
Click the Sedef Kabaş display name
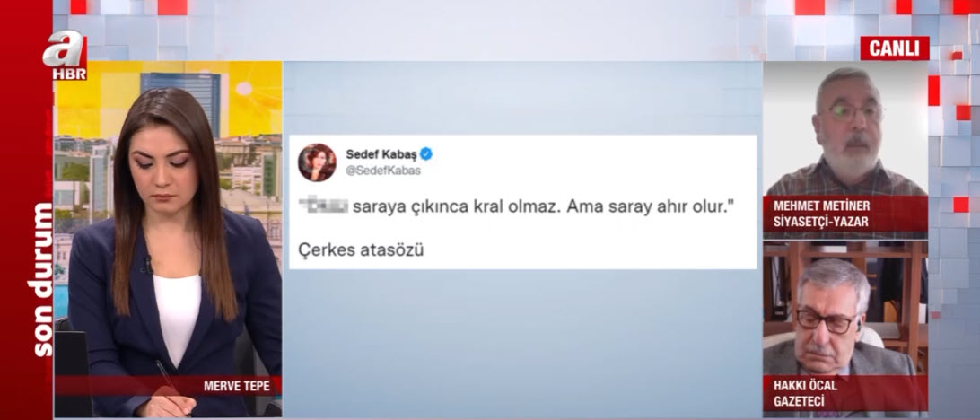pos(381,153)
